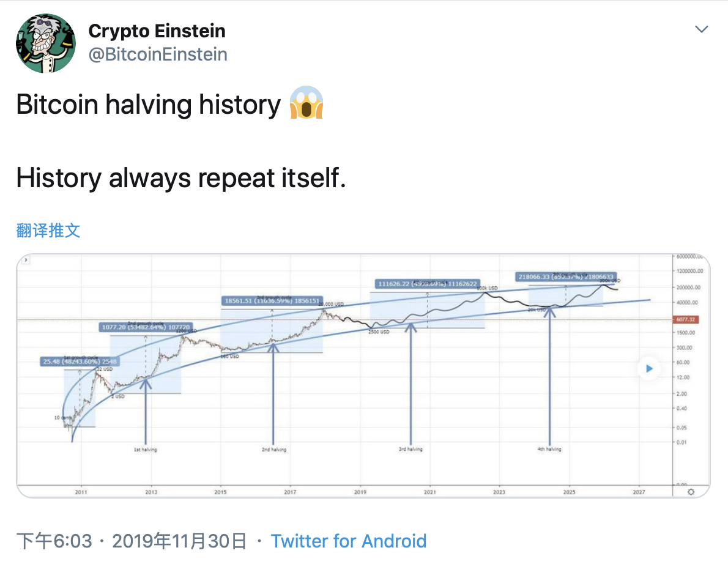Open chart settings gear icon
Viewport: 728px width, 564px height.
click(691, 491)
